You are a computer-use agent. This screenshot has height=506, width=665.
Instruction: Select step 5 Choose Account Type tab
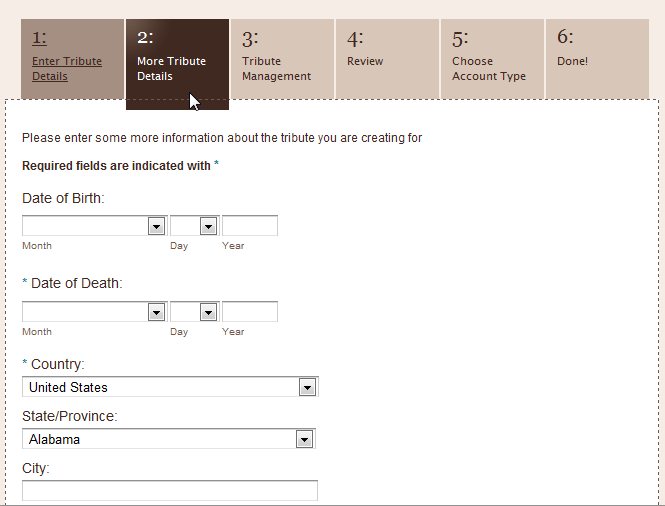tap(492, 59)
